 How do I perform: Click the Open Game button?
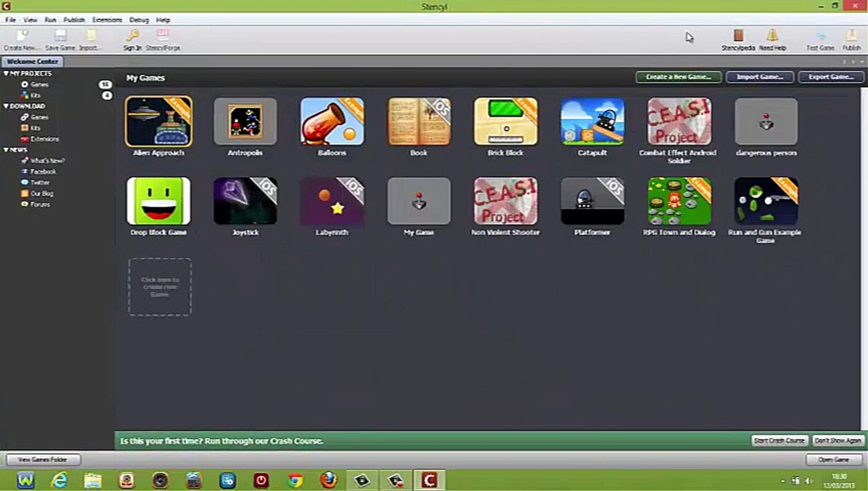tap(833, 460)
